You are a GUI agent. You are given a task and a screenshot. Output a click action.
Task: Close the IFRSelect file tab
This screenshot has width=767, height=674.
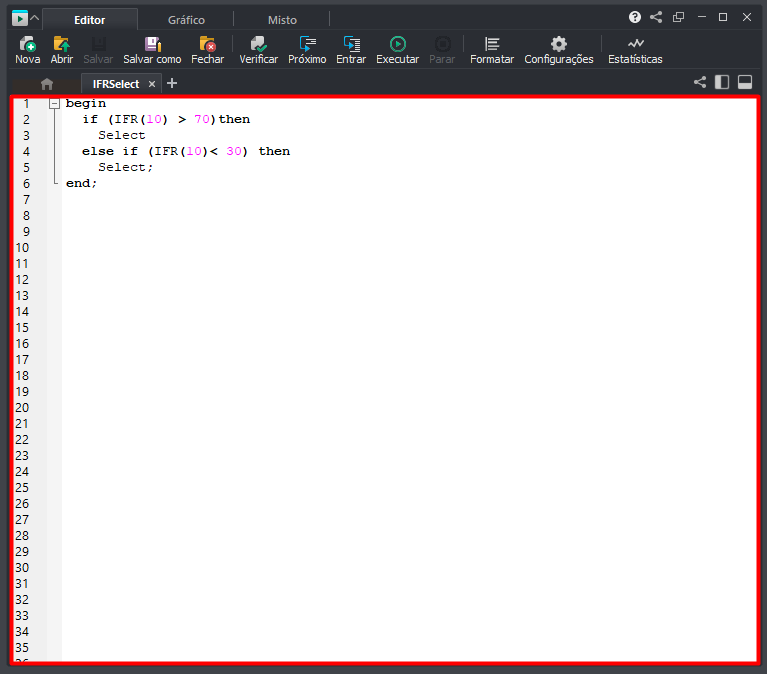pyautogui.click(x=152, y=84)
